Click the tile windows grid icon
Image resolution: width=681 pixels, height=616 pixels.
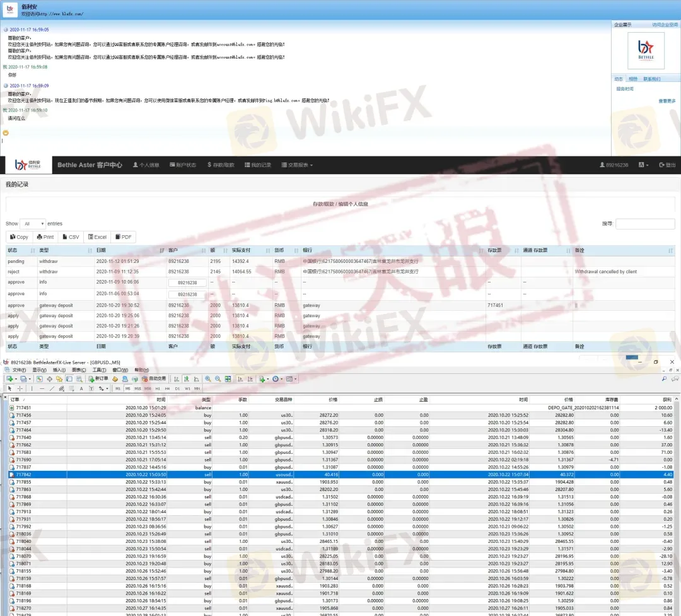pyautogui.click(x=228, y=379)
